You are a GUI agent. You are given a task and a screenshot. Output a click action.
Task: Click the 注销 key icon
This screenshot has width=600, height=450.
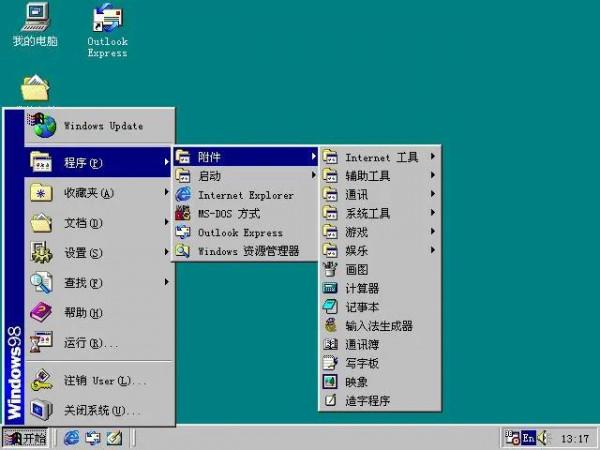point(41,380)
